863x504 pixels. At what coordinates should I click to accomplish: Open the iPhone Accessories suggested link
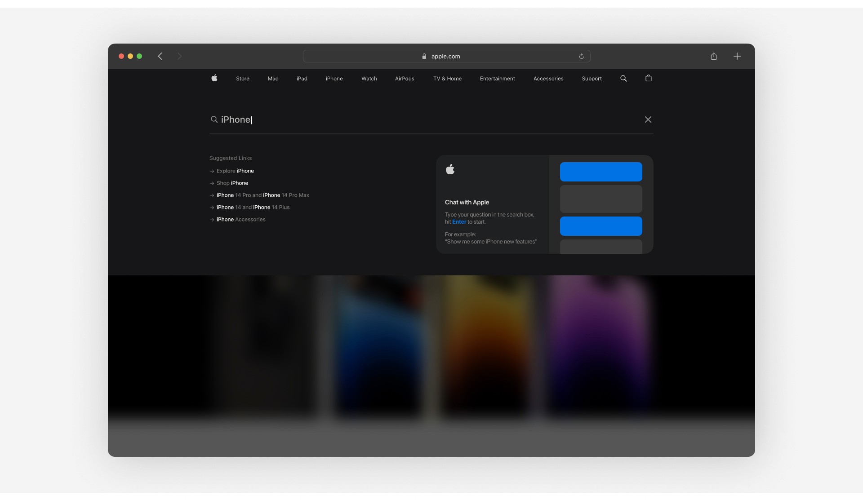tap(238, 220)
